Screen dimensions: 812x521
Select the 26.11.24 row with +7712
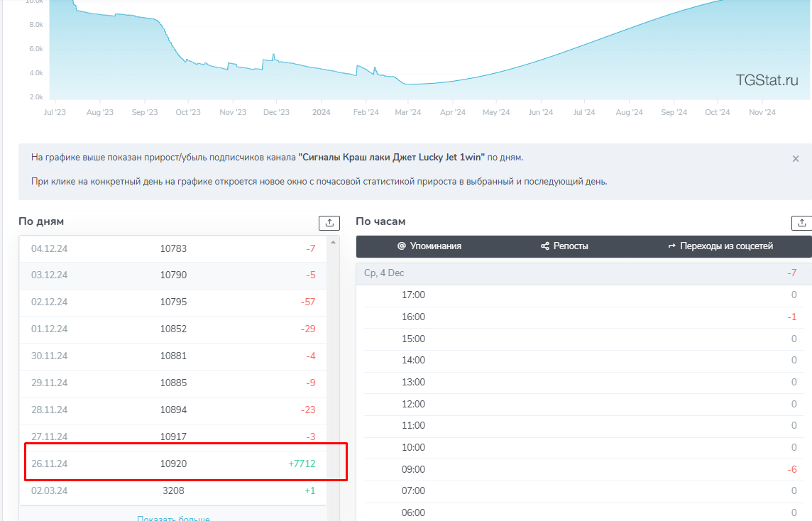[173, 464]
